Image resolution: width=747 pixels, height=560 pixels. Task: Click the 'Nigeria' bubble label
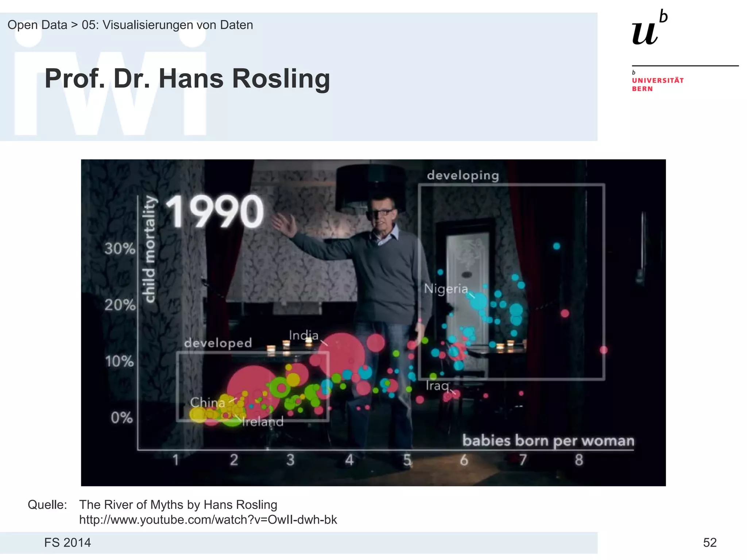pos(446,289)
